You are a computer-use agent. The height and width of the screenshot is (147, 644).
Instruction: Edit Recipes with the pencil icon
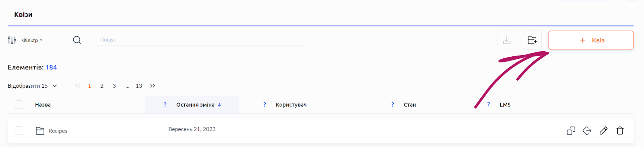click(603, 130)
